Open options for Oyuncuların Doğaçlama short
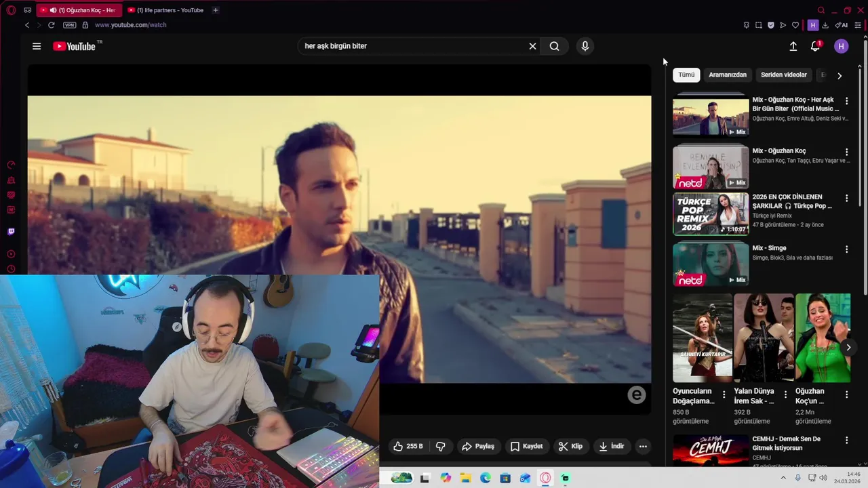 point(724,394)
